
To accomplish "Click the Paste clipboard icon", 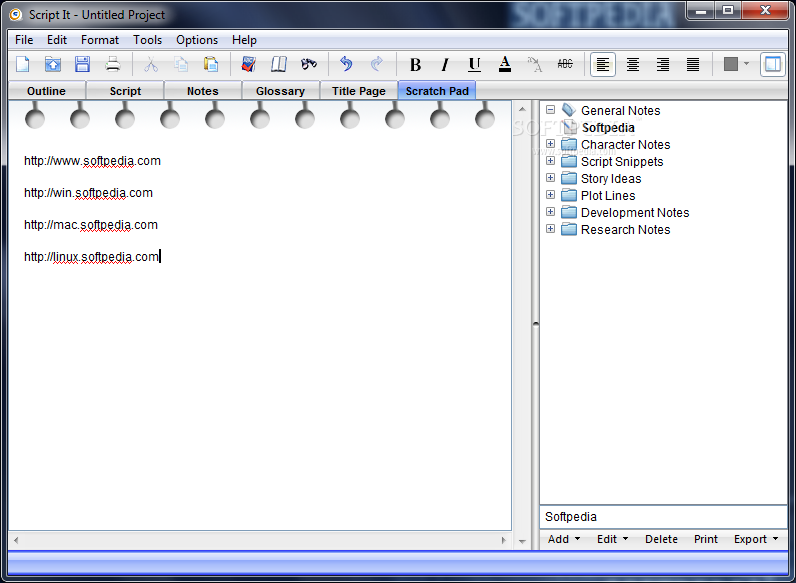I will click(211, 64).
